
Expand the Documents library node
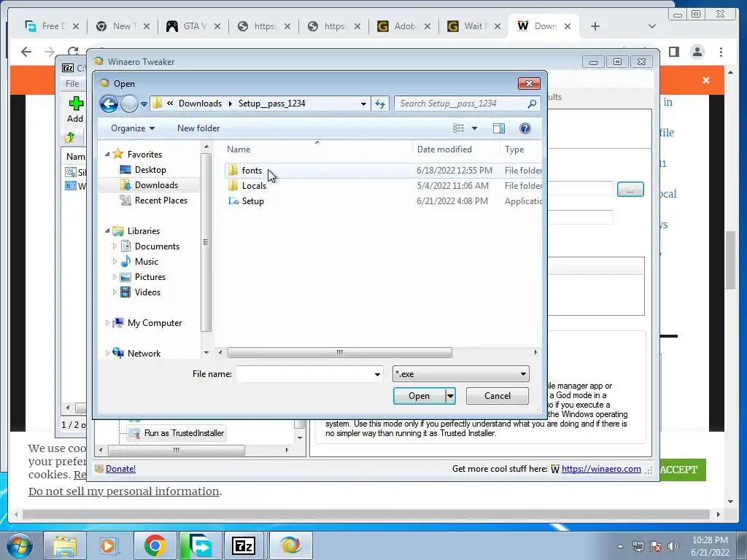click(x=115, y=246)
